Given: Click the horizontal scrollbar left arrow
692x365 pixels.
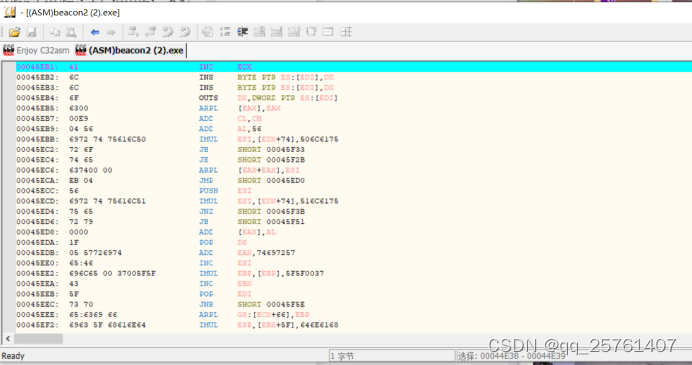Looking at the screenshot, I should point(8,339).
